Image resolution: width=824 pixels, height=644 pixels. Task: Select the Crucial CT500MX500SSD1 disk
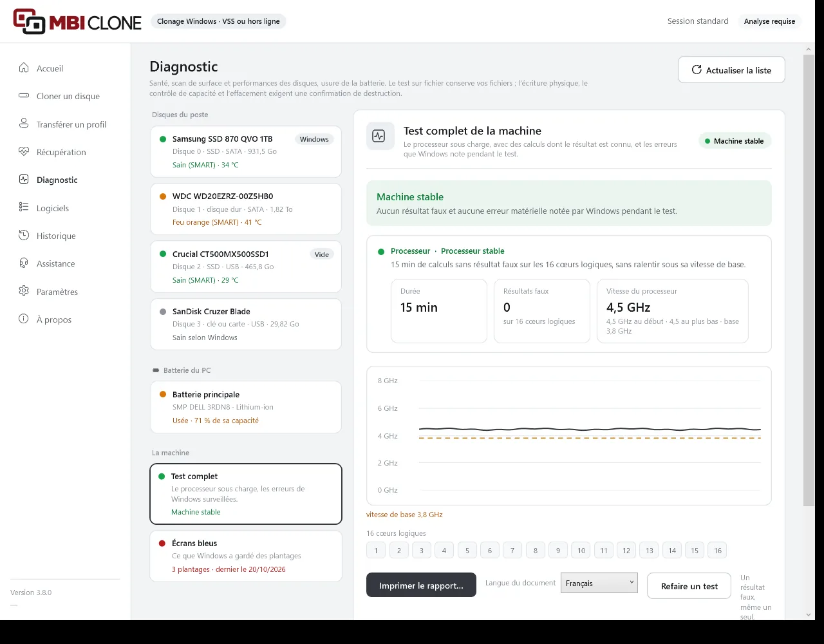246,267
